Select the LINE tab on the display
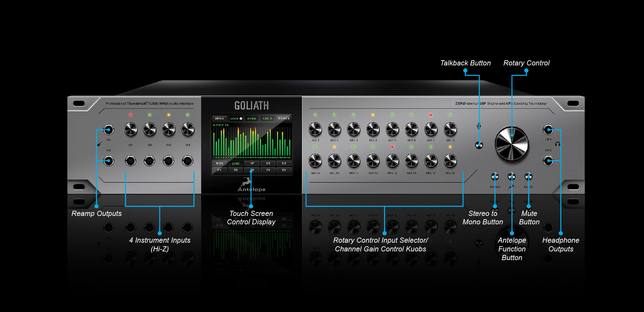The image size is (644, 312). point(236,163)
